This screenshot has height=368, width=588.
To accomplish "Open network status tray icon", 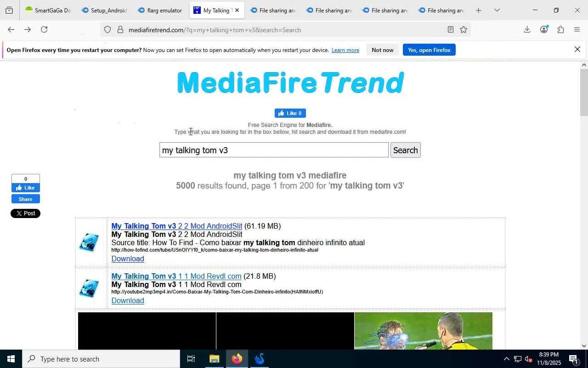I will tap(518, 359).
